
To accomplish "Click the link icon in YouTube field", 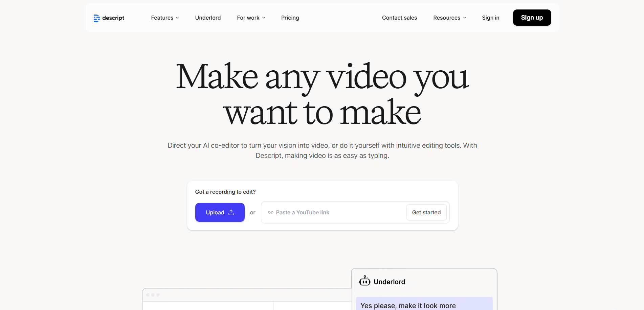I will click(271, 212).
